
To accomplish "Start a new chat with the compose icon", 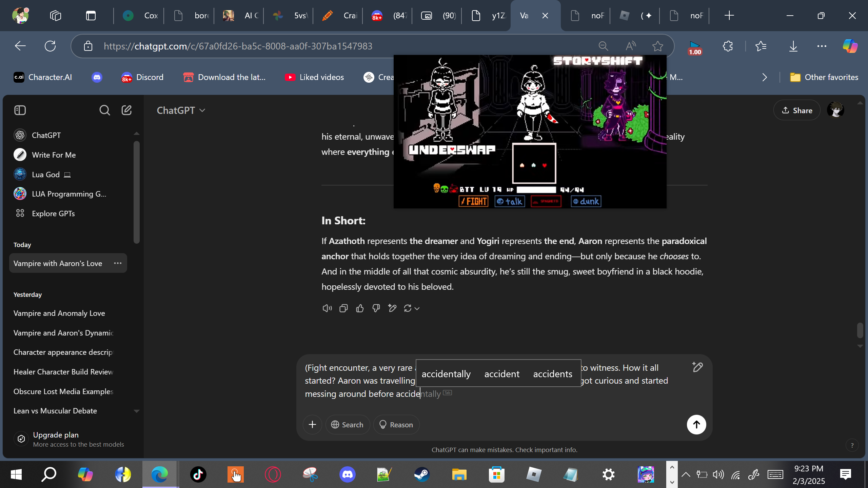I will click(x=126, y=110).
